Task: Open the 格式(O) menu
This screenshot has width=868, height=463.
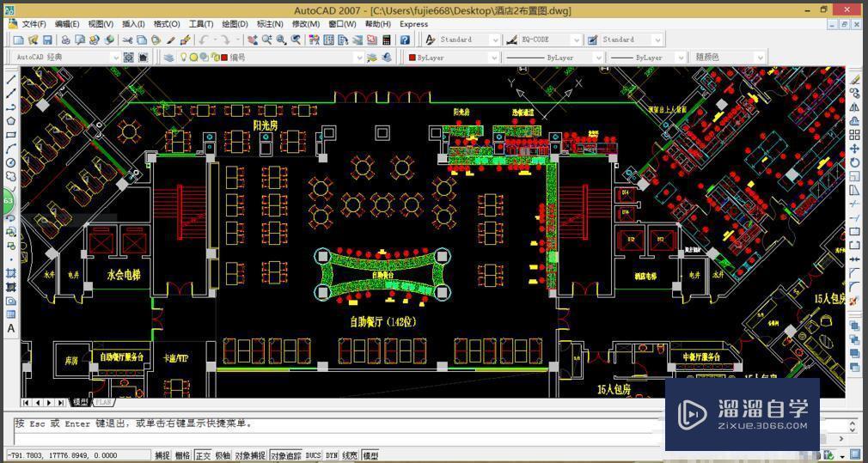Action: (x=167, y=24)
